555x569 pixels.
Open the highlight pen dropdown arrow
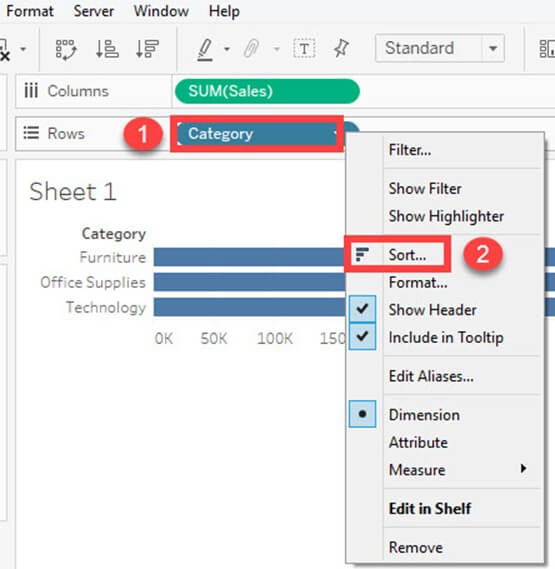(227, 49)
